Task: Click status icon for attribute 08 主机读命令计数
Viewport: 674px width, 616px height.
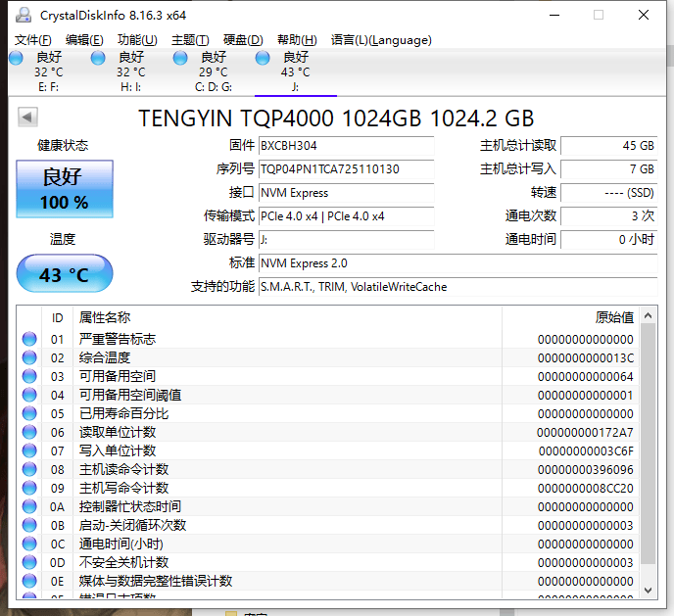Action: pyautogui.click(x=29, y=469)
